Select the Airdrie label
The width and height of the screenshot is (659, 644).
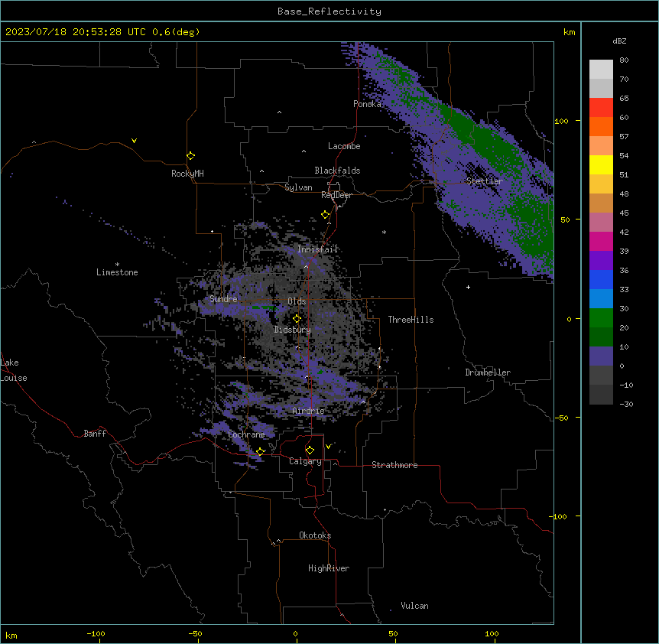click(308, 411)
